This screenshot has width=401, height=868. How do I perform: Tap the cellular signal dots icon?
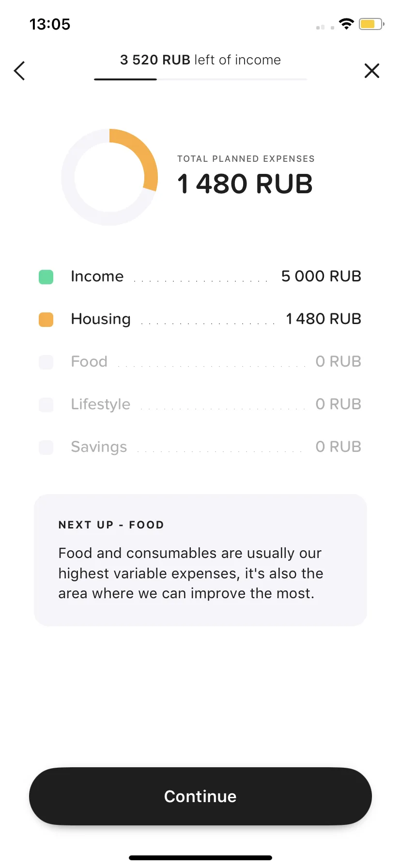click(325, 28)
